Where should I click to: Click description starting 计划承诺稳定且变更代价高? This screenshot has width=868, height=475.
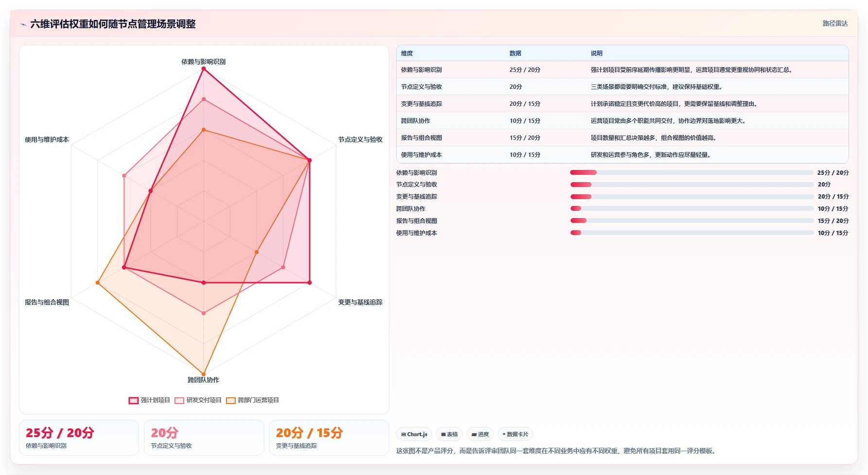675,104
